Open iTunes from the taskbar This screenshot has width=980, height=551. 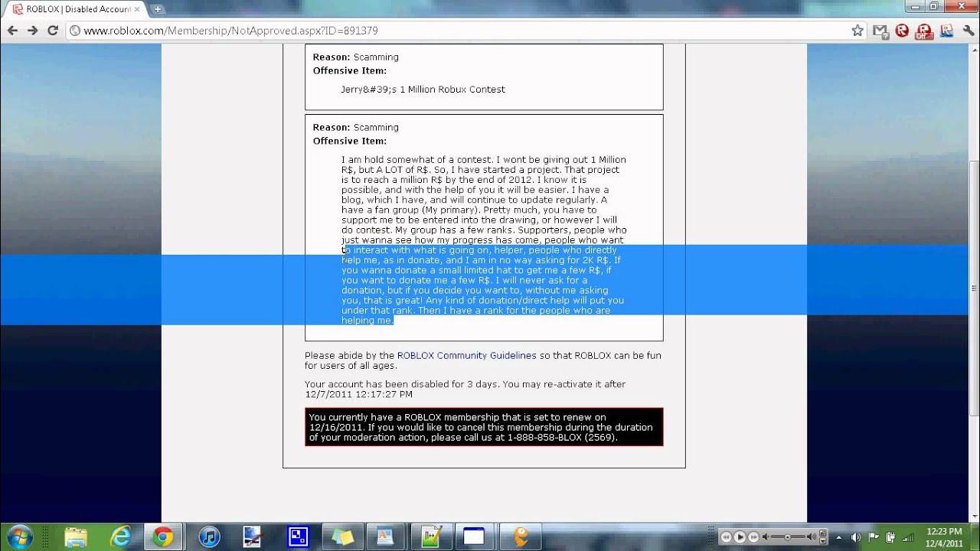[210, 537]
